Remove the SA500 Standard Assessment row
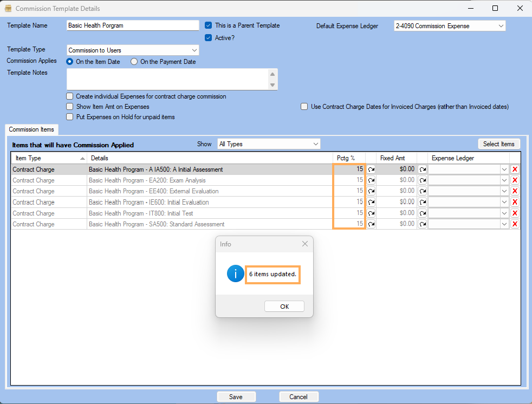Screen dimensions: 532x404 (515, 224)
